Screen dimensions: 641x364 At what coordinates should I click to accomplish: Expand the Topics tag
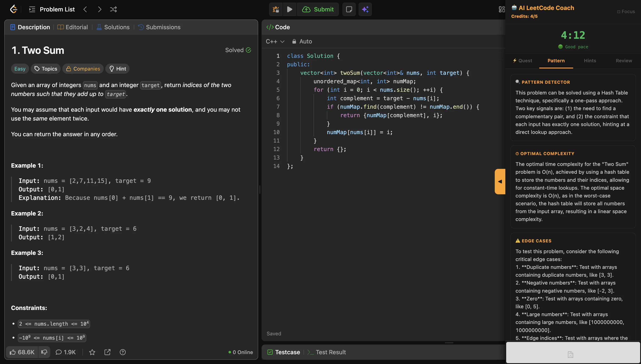pyautogui.click(x=46, y=69)
